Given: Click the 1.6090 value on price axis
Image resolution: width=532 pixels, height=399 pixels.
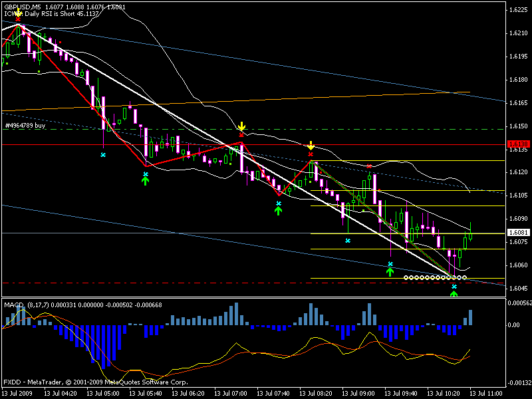Looking at the screenshot, I should pyautogui.click(x=519, y=219).
